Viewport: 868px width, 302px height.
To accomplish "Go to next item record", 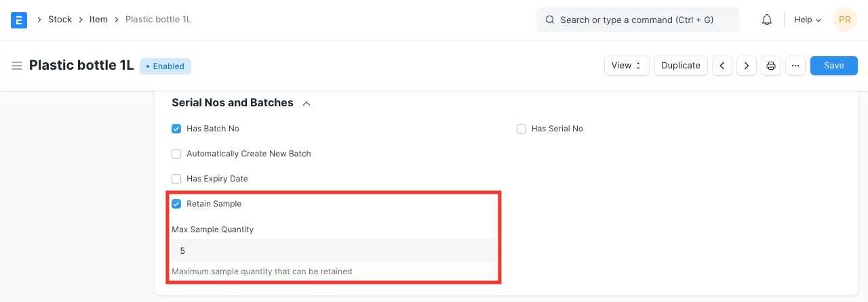I will pyautogui.click(x=747, y=66).
